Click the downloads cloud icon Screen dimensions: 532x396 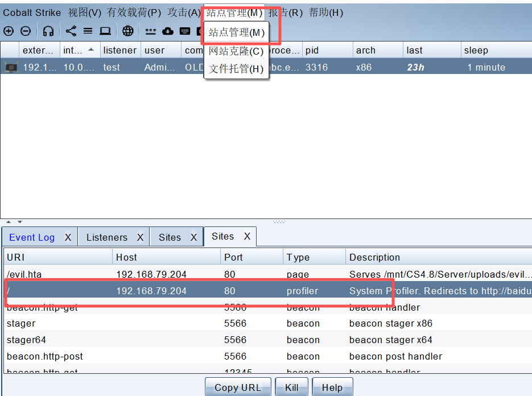pyautogui.click(x=168, y=31)
